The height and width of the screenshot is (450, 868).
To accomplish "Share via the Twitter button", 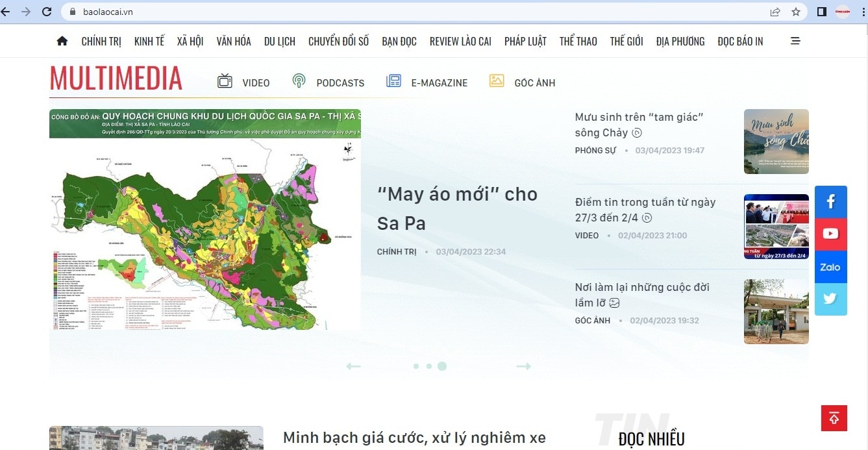I will coord(831,299).
